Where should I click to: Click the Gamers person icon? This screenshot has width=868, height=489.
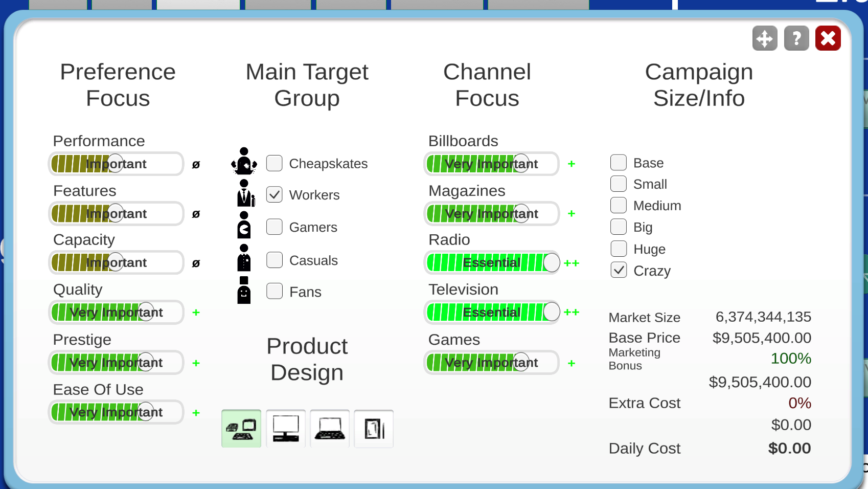tap(244, 225)
